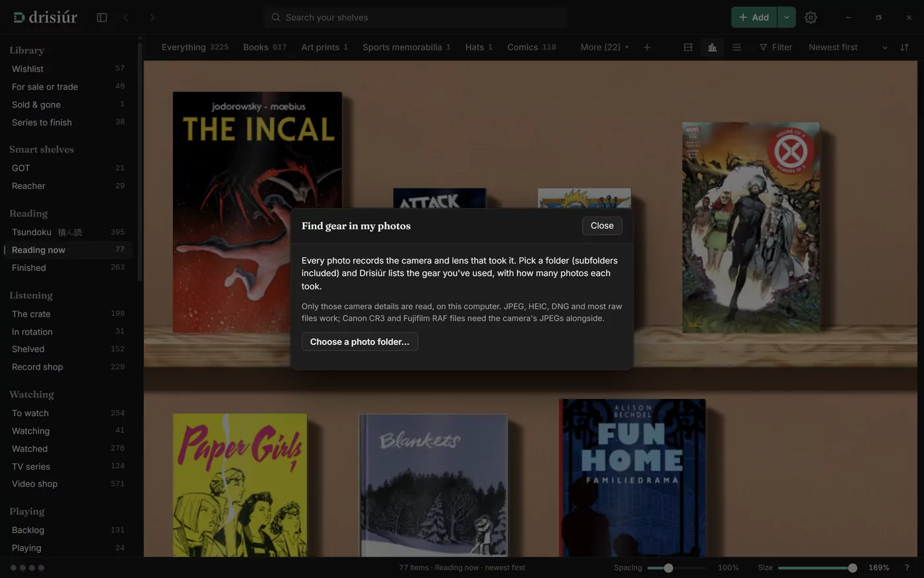Select Wishlist in the sidebar

tap(68, 69)
